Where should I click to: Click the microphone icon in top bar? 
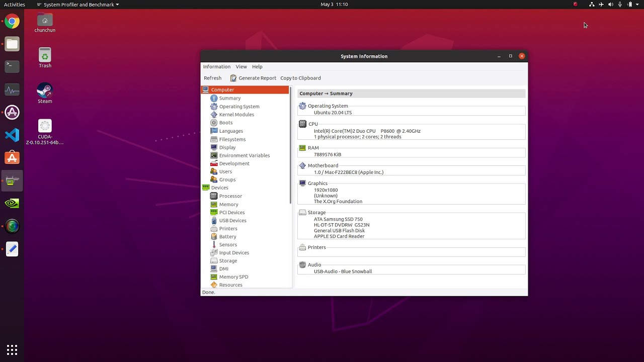[x=620, y=5]
